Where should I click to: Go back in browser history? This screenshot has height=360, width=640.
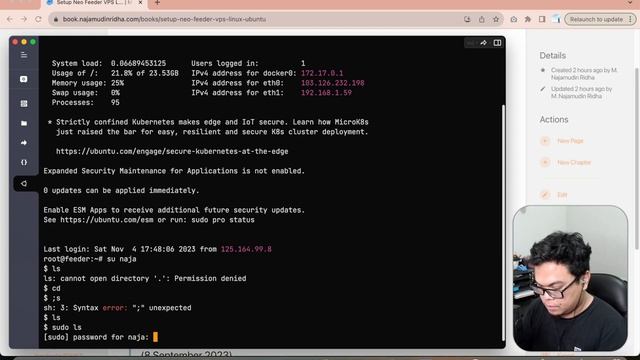[10, 19]
